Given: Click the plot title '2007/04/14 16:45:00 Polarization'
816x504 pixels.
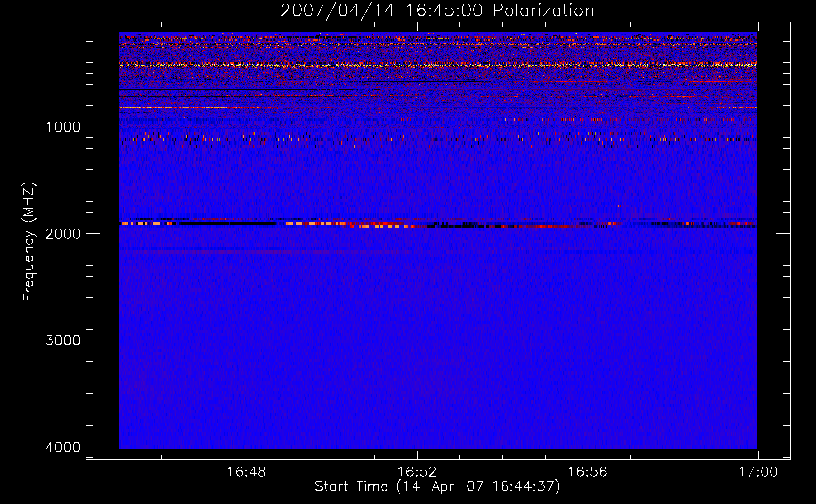Looking at the screenshot, I should tap(437, 10).
